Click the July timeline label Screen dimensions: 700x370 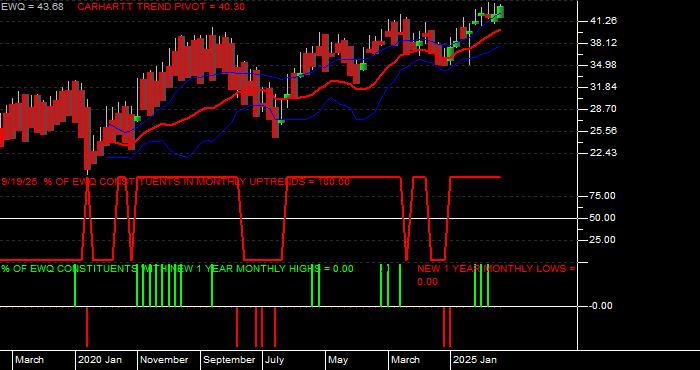tap(274, 360)
